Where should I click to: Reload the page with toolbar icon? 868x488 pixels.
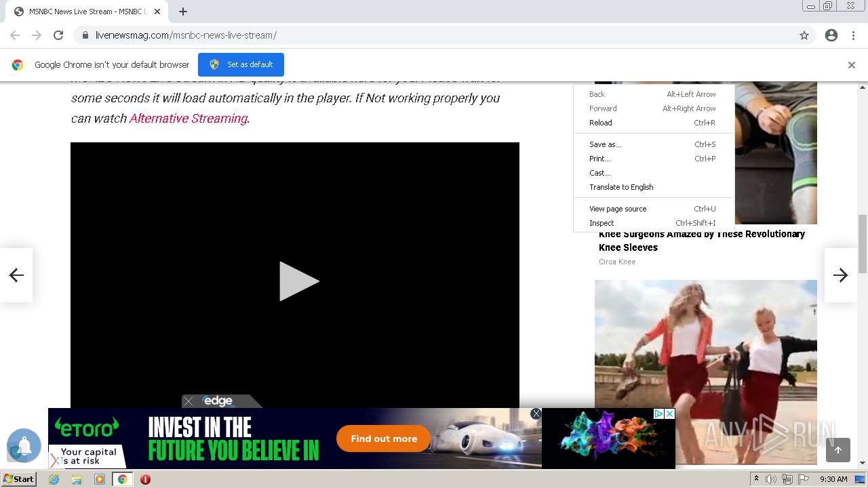(x=58, y=35)
